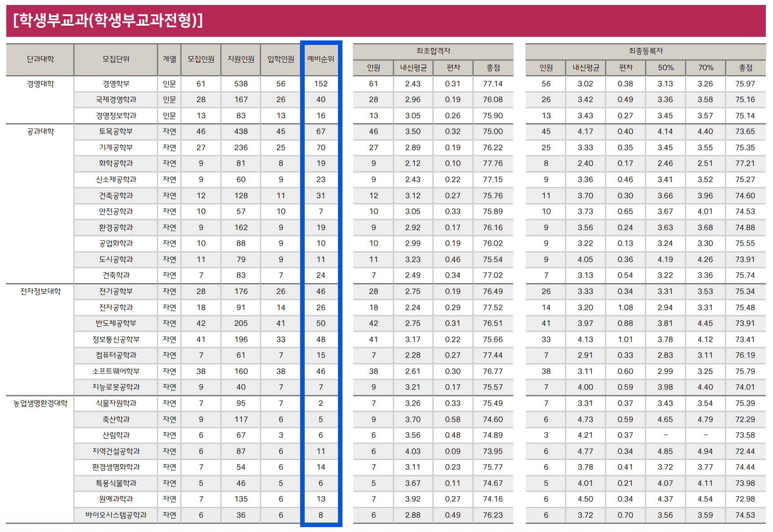
Task: Click the 70% column header
Action: [x=706, y=68]
